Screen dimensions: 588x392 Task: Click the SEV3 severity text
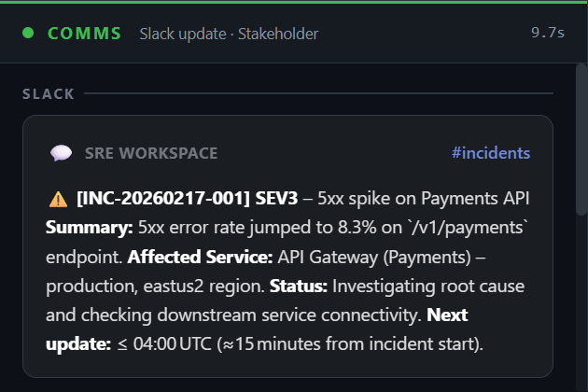click(x=276, y=198)
